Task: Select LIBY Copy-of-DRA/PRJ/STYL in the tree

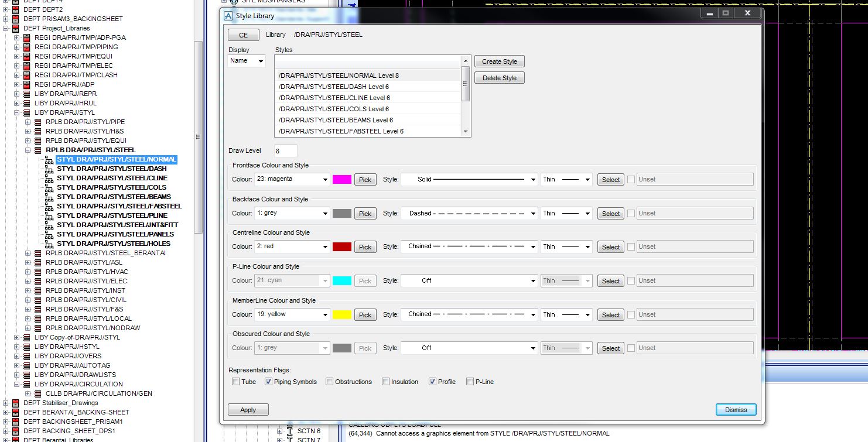Action: [x=77, y=337]
